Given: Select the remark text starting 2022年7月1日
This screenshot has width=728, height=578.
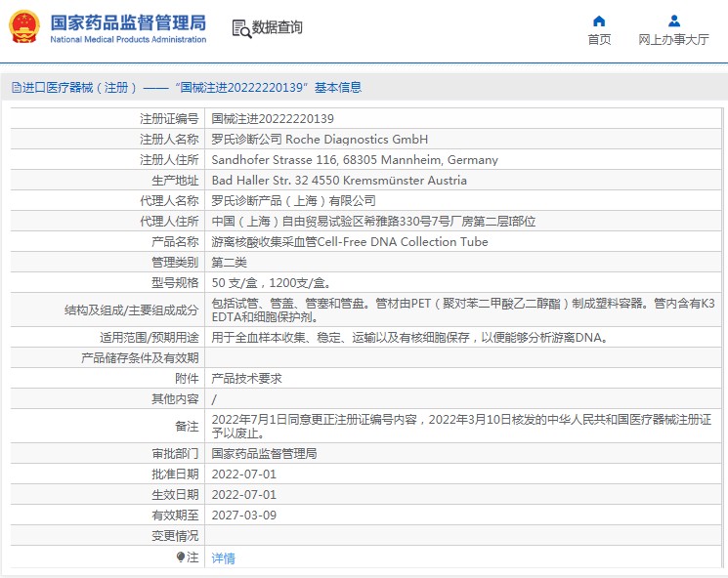Looking at the screenshot, I should 461,426.
